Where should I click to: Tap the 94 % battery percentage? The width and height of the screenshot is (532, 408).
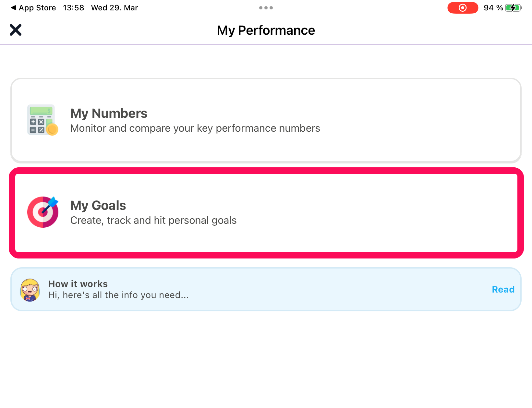(493, 8)
